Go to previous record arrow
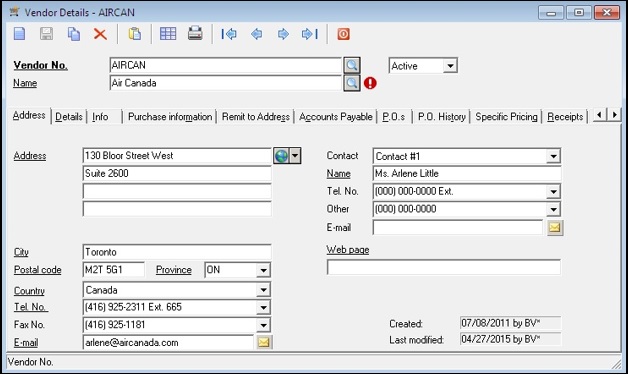Viewport: 628px width, 375px height. pos(256,34)
